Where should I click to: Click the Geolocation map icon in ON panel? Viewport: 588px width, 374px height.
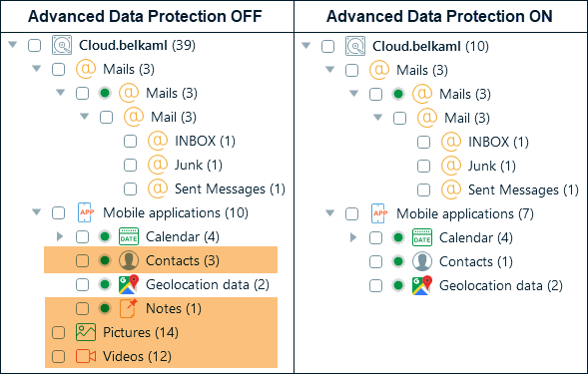tap(422, 285)
